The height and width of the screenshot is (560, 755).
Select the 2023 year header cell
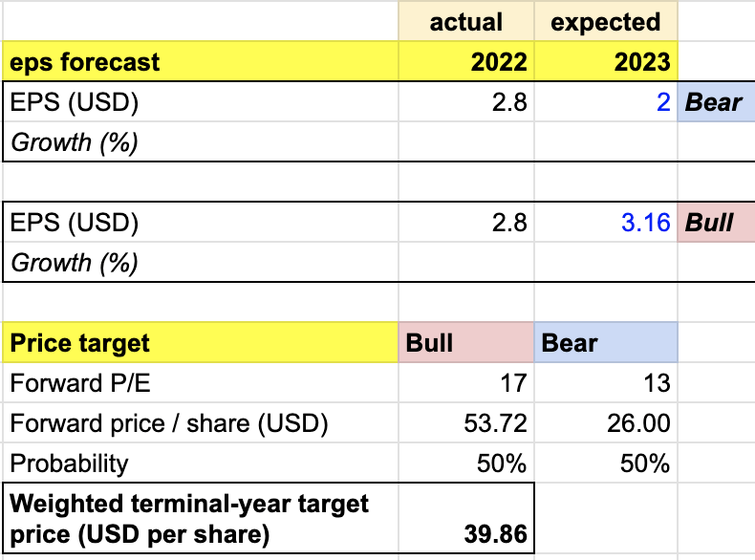coord(606,63)
